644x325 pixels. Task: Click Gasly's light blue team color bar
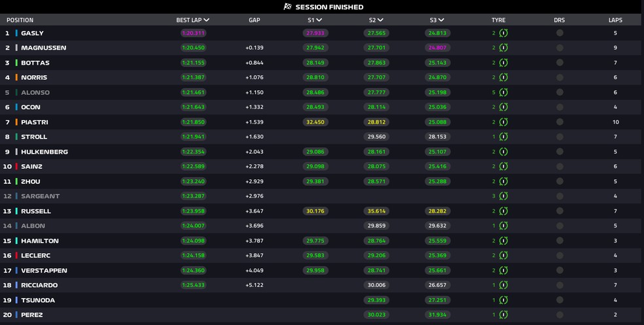pos(16,33)
